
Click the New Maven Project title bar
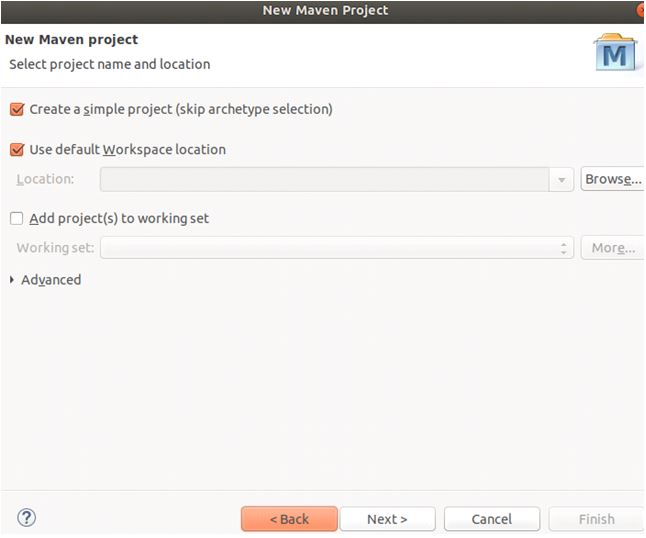coord(324,10)
